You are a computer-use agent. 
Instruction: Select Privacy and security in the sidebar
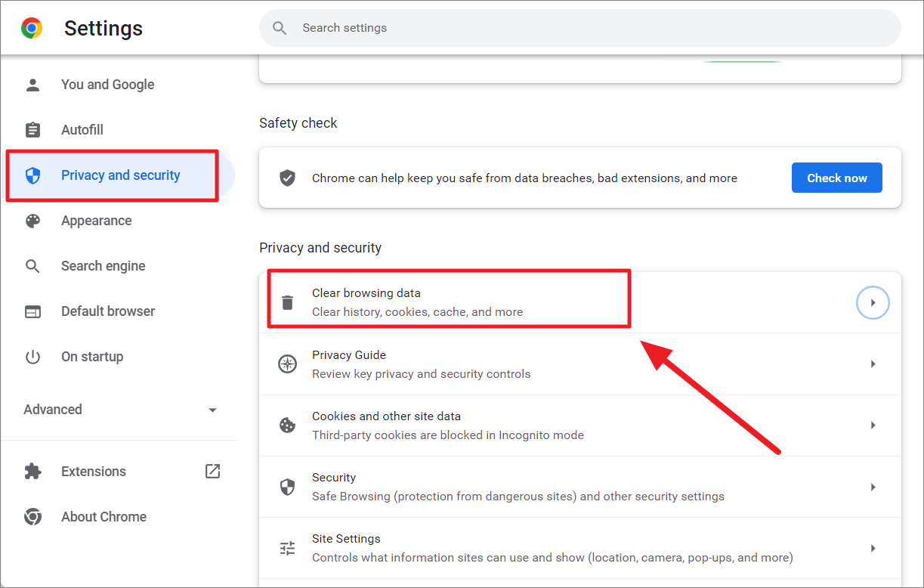[121, 175]
